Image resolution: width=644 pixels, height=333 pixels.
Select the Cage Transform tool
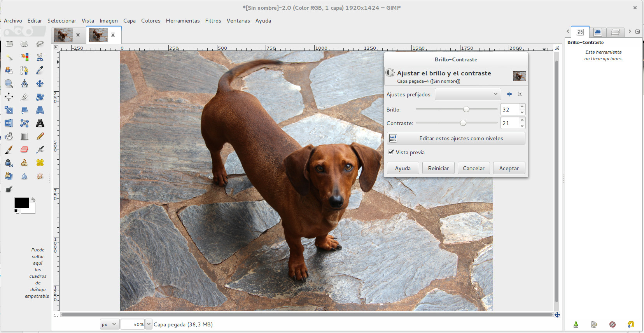click(24, 123)
